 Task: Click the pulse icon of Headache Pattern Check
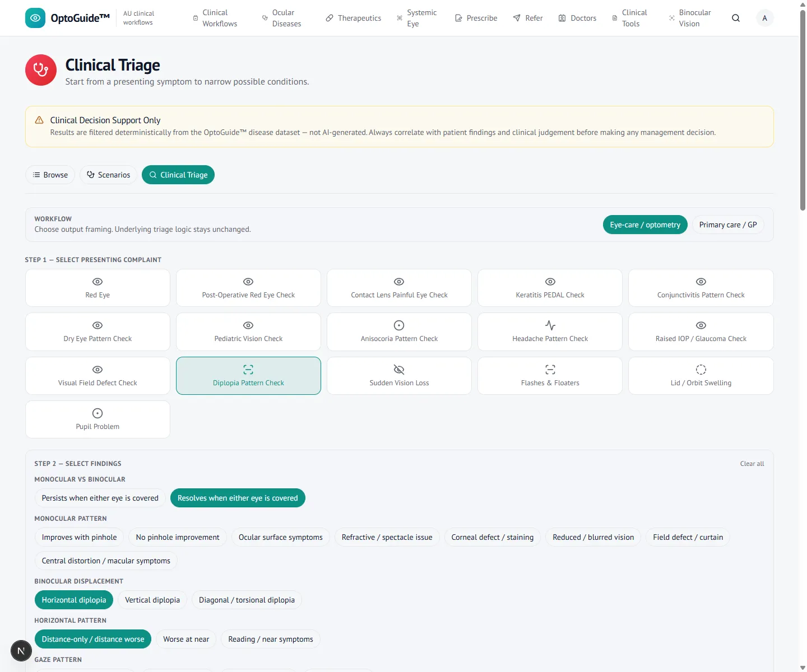550,325
